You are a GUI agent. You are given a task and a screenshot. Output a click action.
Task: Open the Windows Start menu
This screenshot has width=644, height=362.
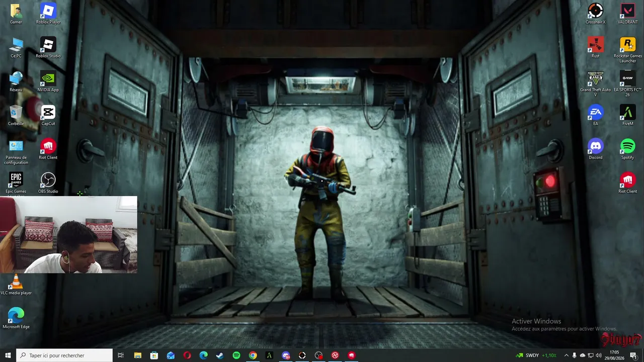(8, 355)
